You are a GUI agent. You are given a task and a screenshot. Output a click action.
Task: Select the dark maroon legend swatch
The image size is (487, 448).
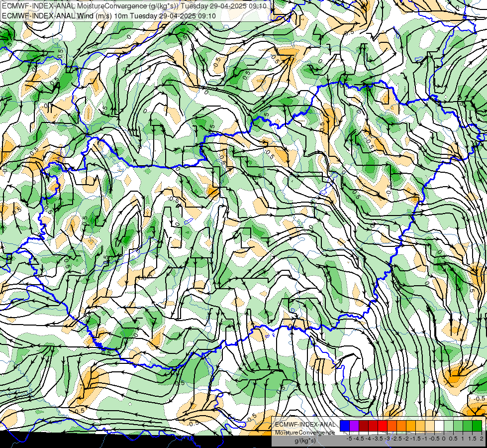tap(364, 426)
